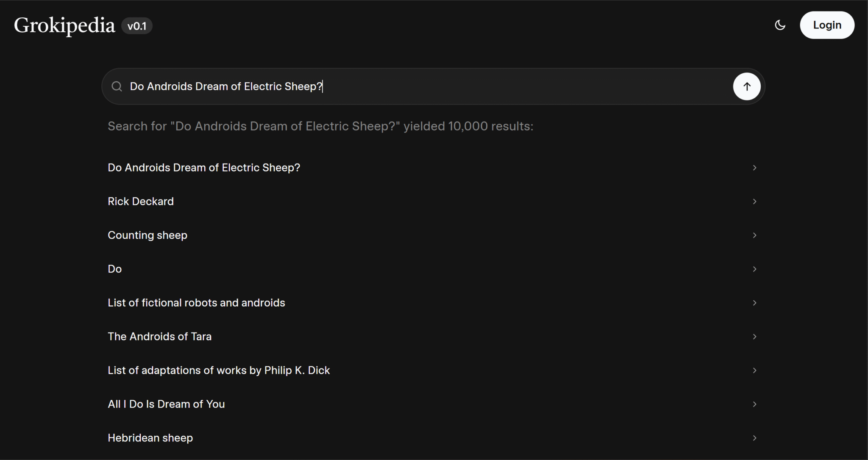Open All I Do Is Dream of You
The height and width of the screenshot is (460, 868).
point(166,404)
